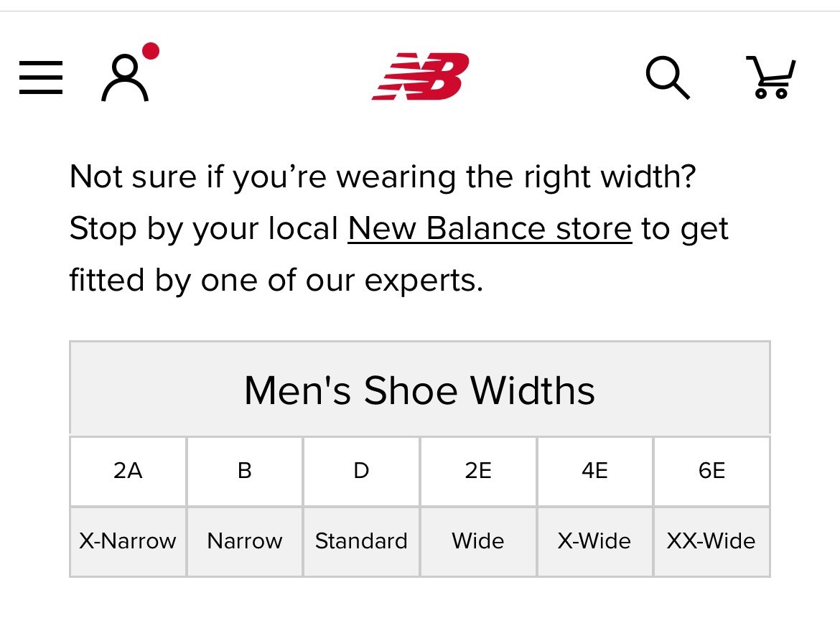Open the hamburger navigation menu

click(x=41, y=78)
